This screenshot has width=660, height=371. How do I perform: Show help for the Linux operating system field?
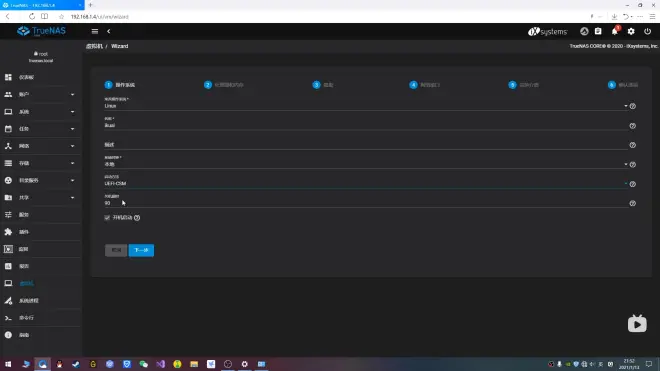point(633,106)
